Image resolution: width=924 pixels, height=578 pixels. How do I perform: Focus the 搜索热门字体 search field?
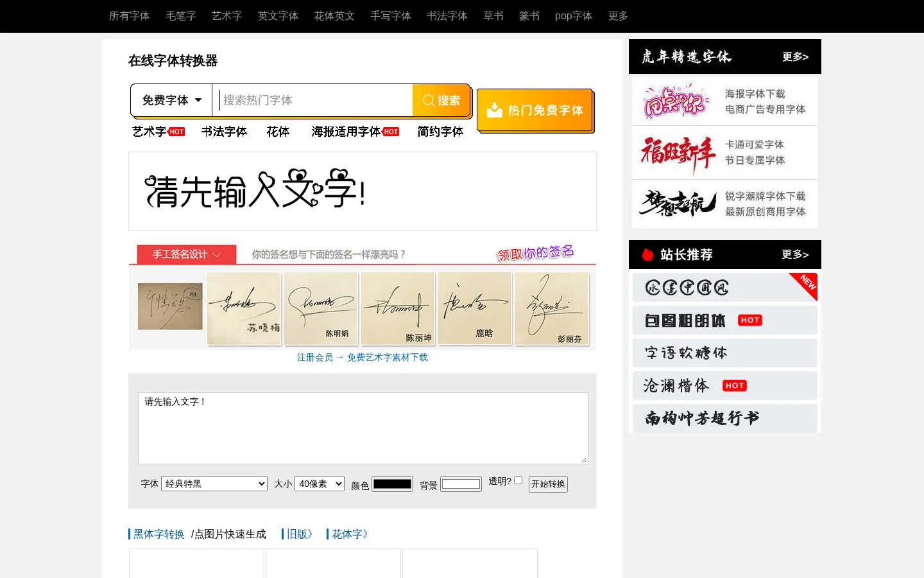tap(312, 100)
